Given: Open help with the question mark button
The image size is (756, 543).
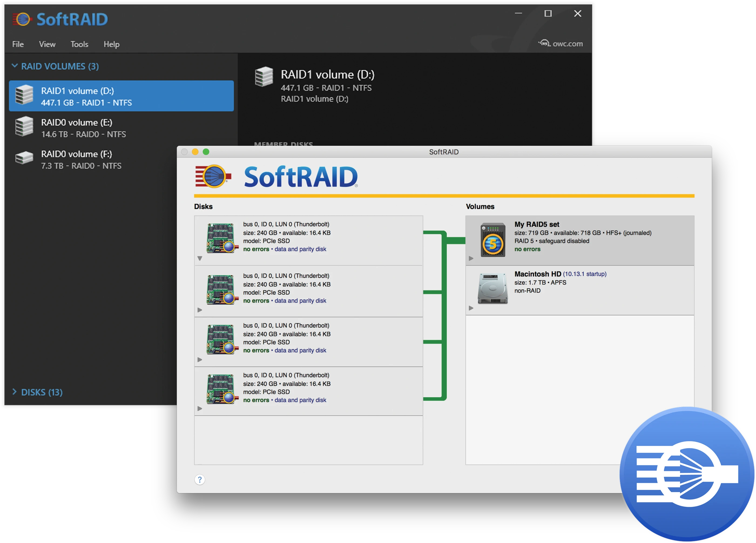Looking at the screenshot, I should point(200,479).
